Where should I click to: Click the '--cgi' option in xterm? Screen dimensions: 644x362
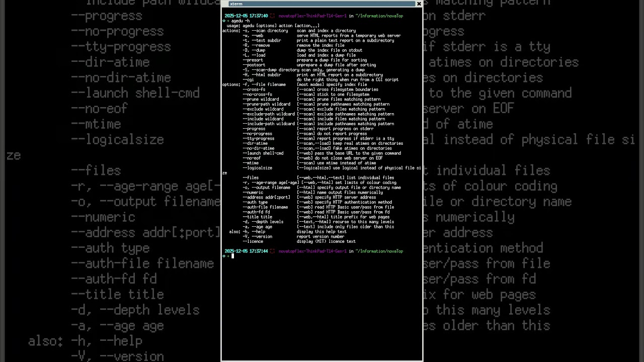(248, 79)
